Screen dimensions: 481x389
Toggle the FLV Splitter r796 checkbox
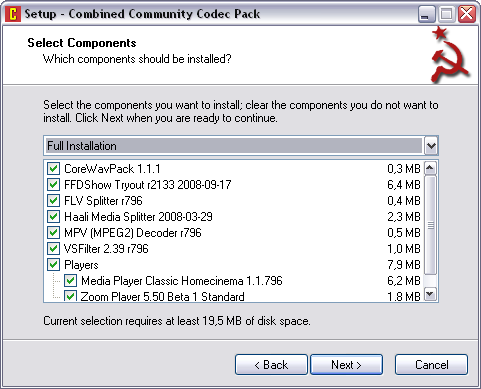pos(53,201)
